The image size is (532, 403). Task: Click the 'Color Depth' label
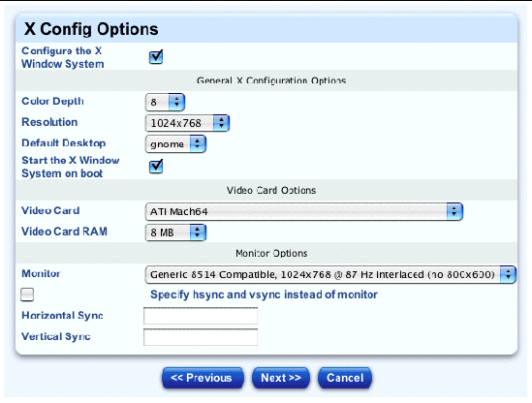coord(52,101)
